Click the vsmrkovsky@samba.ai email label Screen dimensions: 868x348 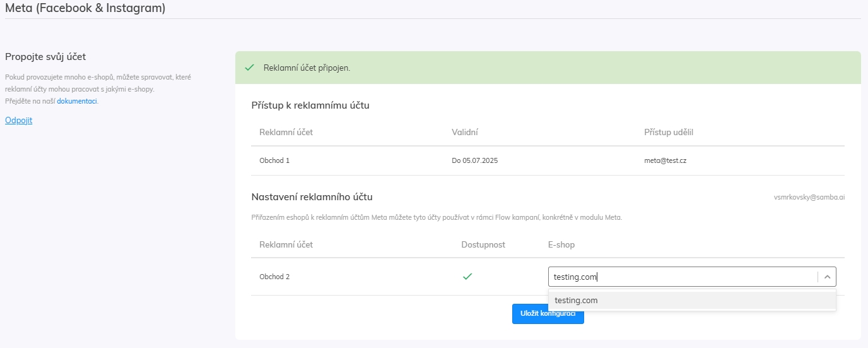click(x=809, y=197)
